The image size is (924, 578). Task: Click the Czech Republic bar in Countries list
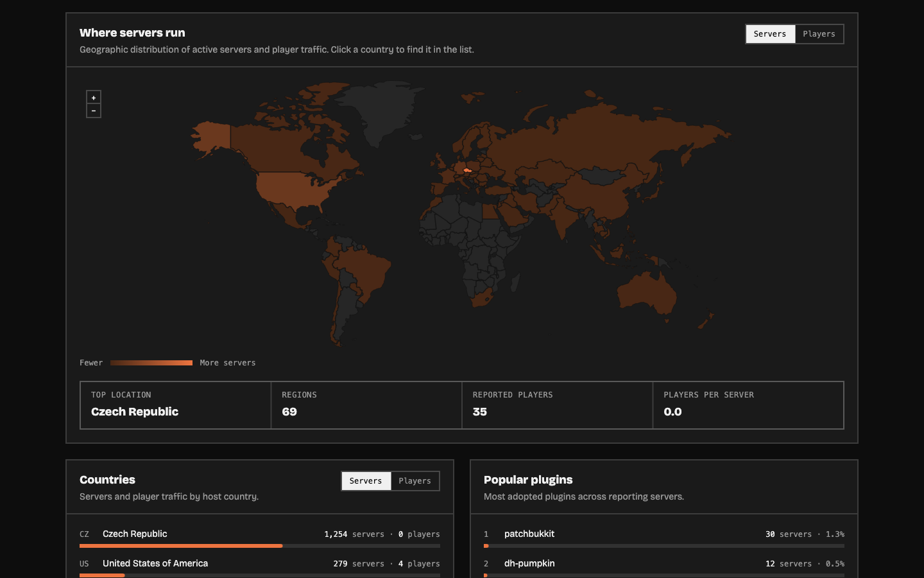coord(260,546)
